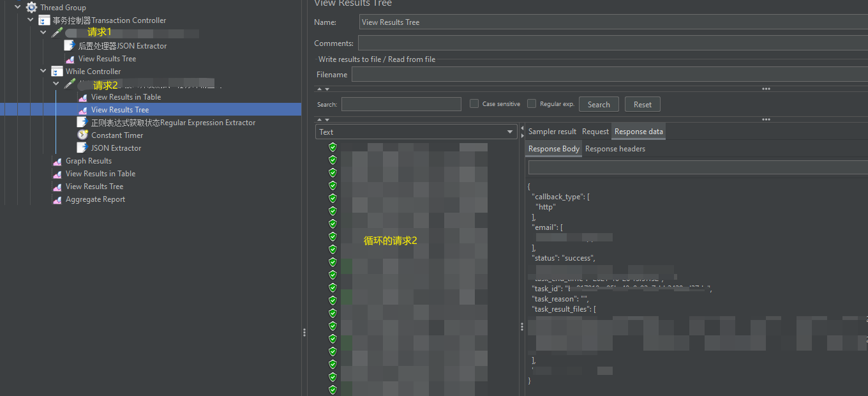
Task: Click the divider handle left of the response pane
Action: tap(521, 327)
